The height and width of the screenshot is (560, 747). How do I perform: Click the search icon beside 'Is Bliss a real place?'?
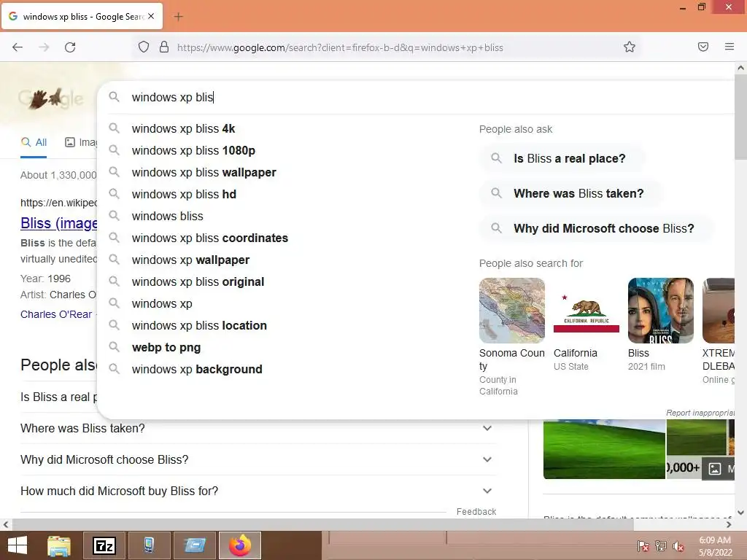tap(496, 158)
